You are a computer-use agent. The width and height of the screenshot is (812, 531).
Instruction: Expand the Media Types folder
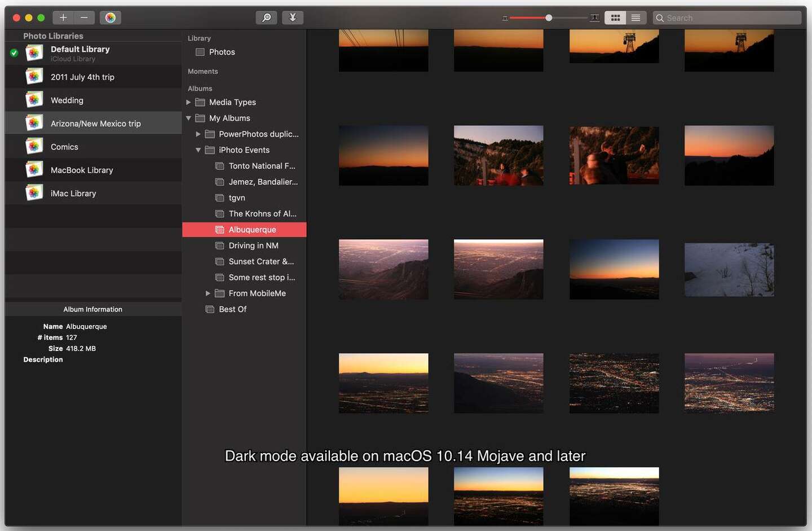(188, 102)
